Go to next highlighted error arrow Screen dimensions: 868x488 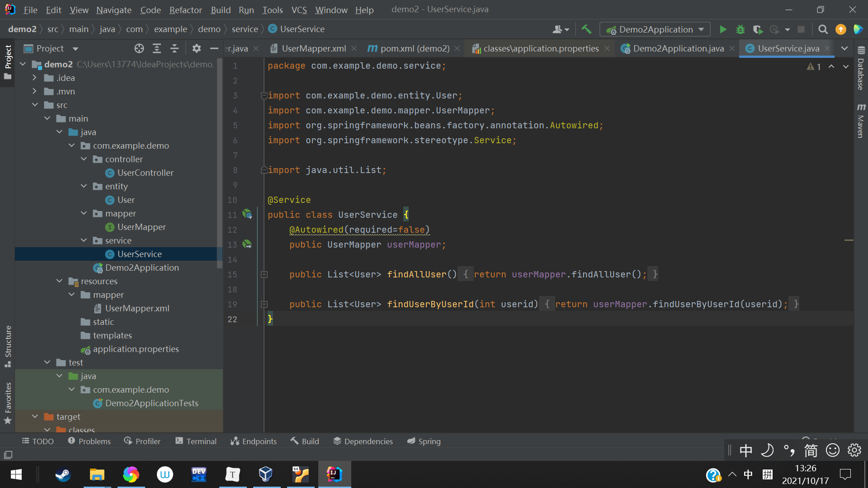tap(846, 66)
